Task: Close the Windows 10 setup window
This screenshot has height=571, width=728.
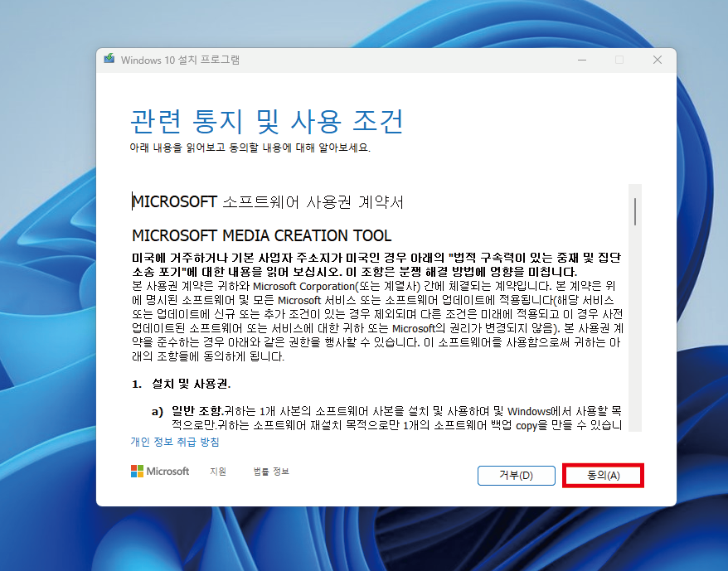Action: point(657,60)
